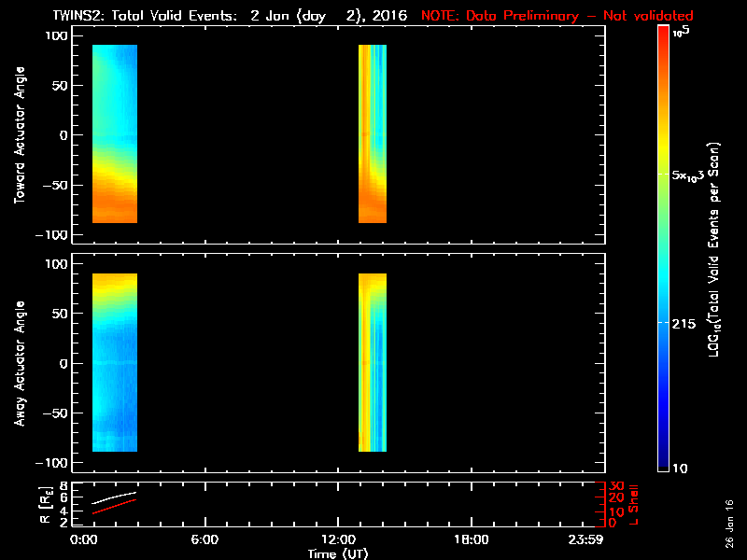Image resolution: width=747 pixels, height=560 pixels.
Task: Pick the -100 tick on Away Actuator axis
Action: tap(52, 463)
